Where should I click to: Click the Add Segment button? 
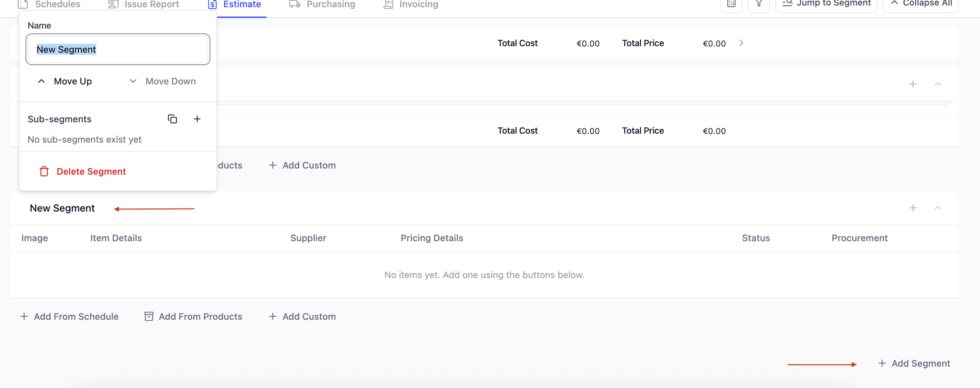pyautogui.click(x=914, y=363)
